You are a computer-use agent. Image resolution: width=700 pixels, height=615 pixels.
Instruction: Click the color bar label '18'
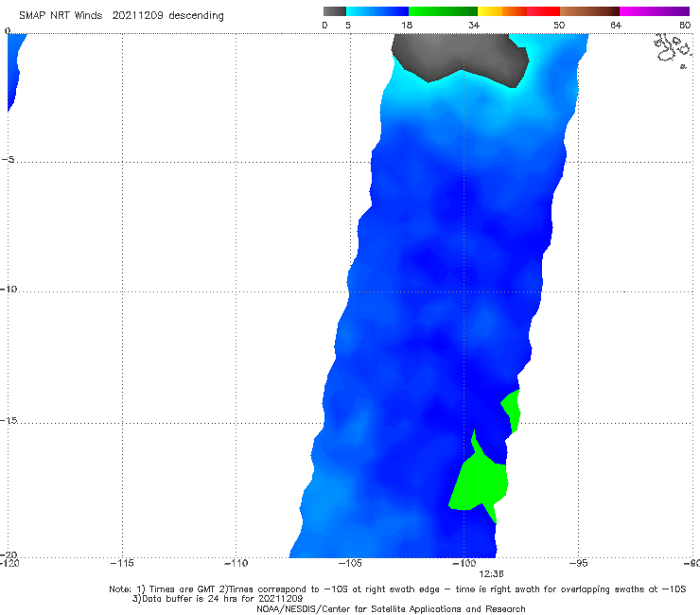[x=407, y=25]
